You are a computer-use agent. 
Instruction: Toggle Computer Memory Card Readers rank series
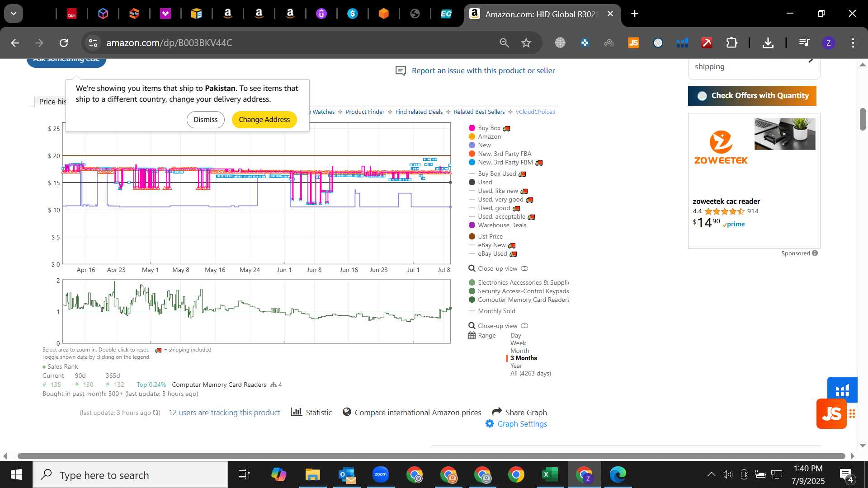pyautogui.click(x=519, y=300)
